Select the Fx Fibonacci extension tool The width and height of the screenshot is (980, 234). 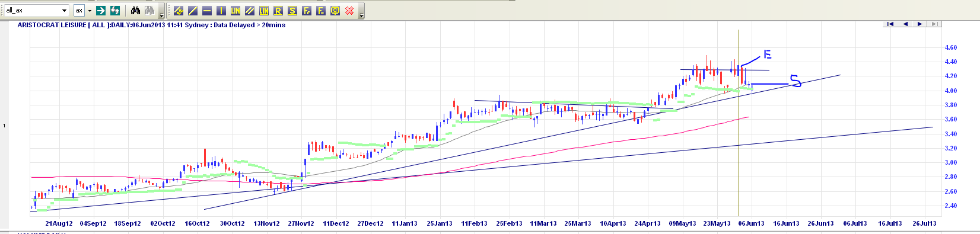point(321,11)
